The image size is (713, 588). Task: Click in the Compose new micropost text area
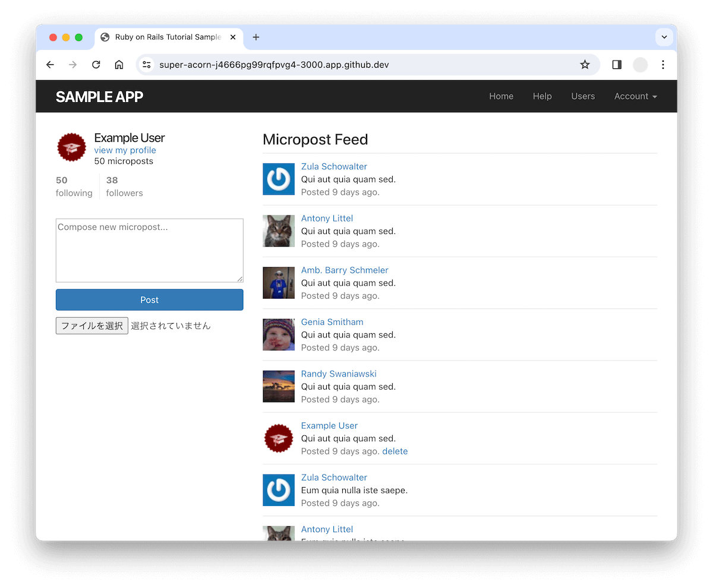[x=150, y=251]
